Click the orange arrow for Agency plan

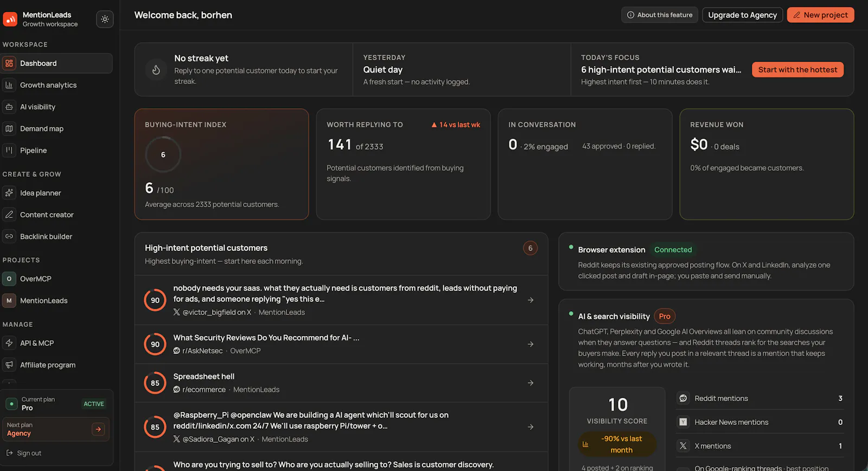click(x=98, y=429)
